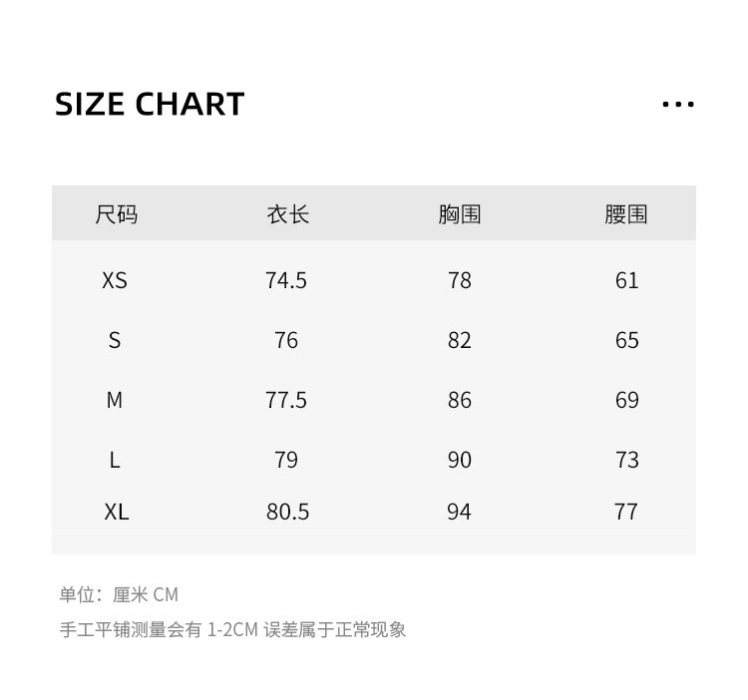748x700 pixels.
Task: Click the three-dot more options icon
Action: click(x=678, y=105)
